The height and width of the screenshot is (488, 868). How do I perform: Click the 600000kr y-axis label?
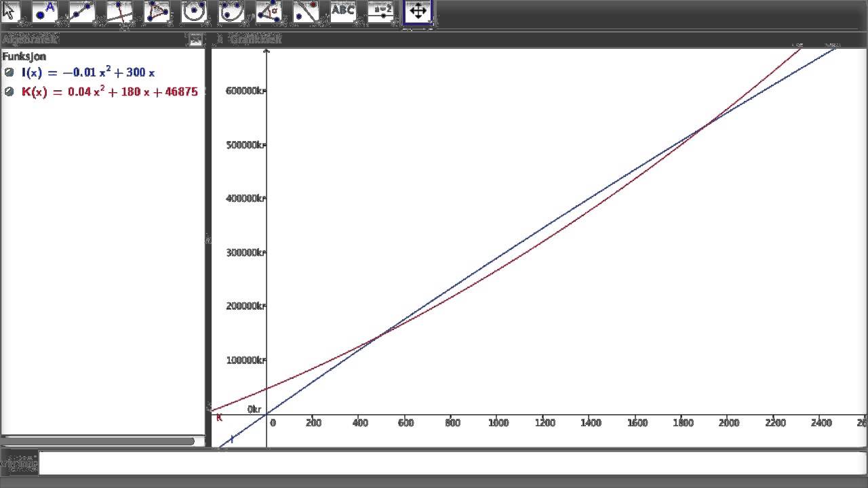(245, 91)
